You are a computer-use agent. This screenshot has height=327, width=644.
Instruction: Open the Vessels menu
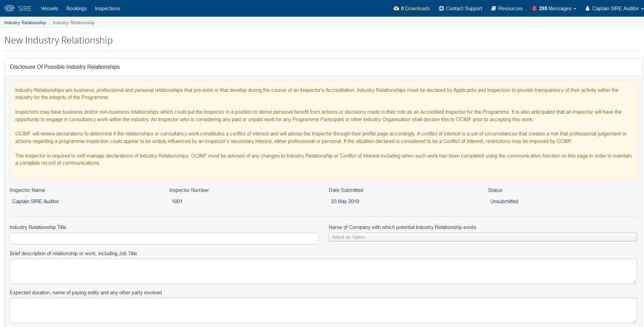coord(49,8)
